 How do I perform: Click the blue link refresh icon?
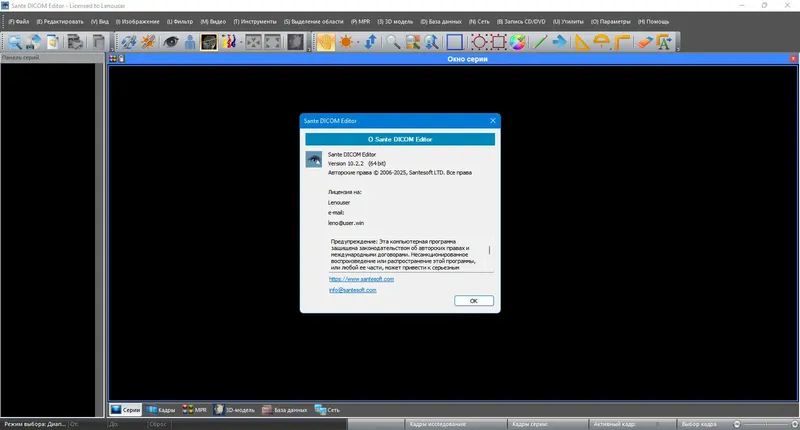click(x=129, y=42)
